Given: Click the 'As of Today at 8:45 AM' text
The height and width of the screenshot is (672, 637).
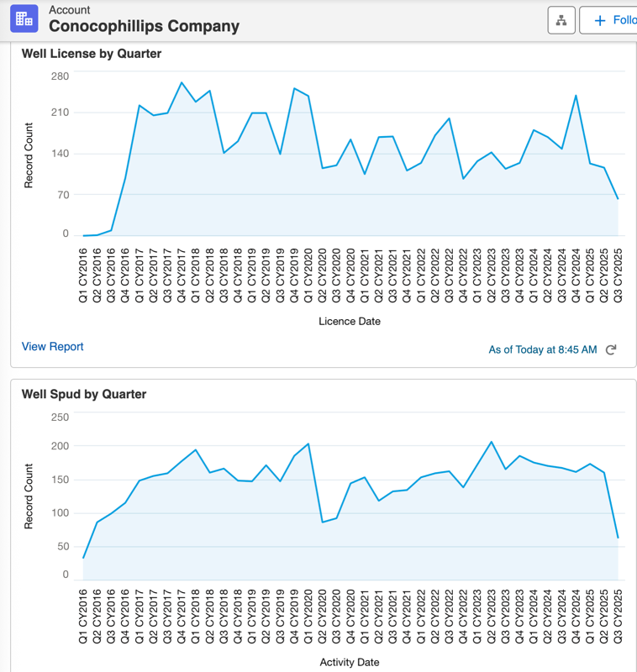Looking at the screenshot, I should 543,349.
